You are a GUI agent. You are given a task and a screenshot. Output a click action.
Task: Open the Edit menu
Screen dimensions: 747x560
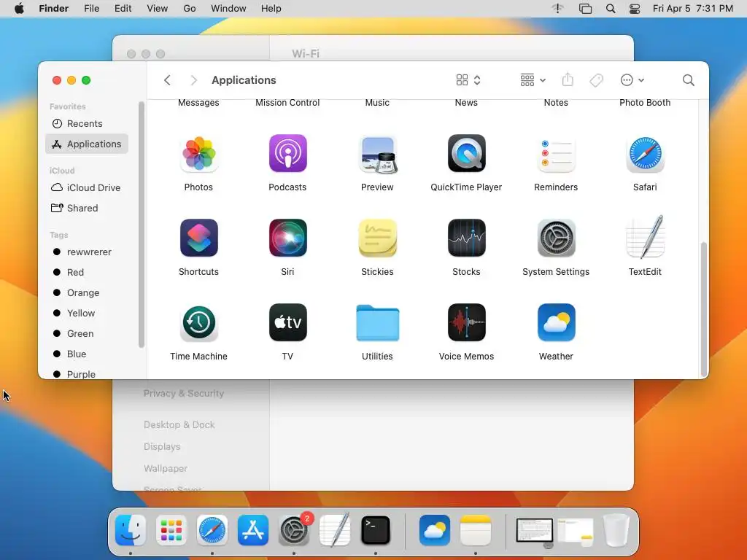[x=123, y=9]
